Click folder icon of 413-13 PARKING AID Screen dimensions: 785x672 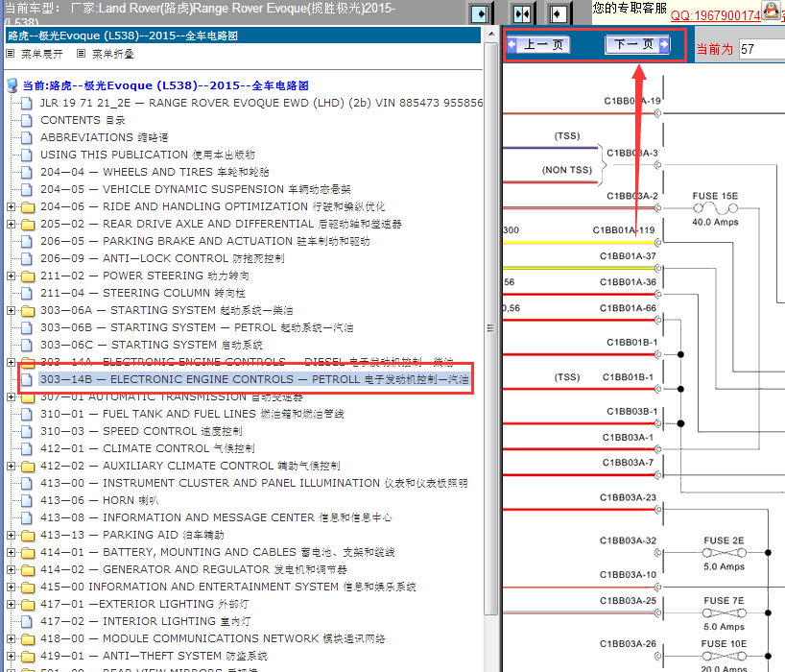[28, 536]
